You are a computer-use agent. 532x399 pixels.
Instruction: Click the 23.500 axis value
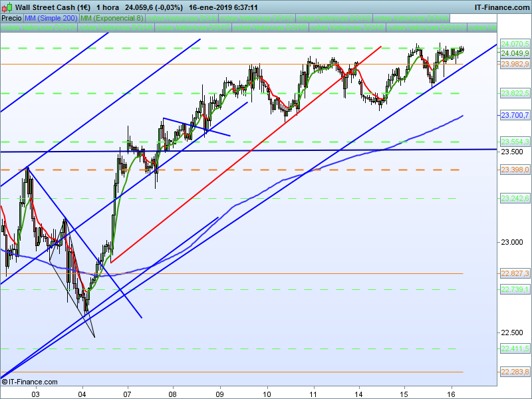tap(512, 152)
